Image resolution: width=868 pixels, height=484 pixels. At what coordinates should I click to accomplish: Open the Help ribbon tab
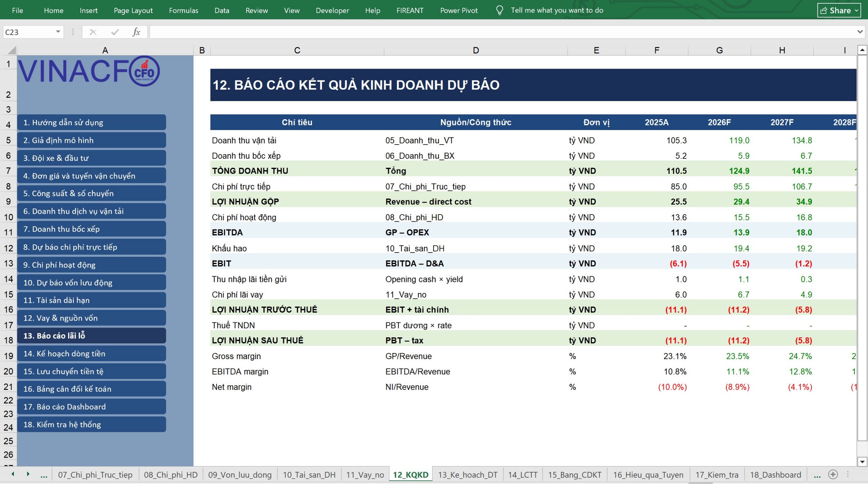[x=373, y=10]
